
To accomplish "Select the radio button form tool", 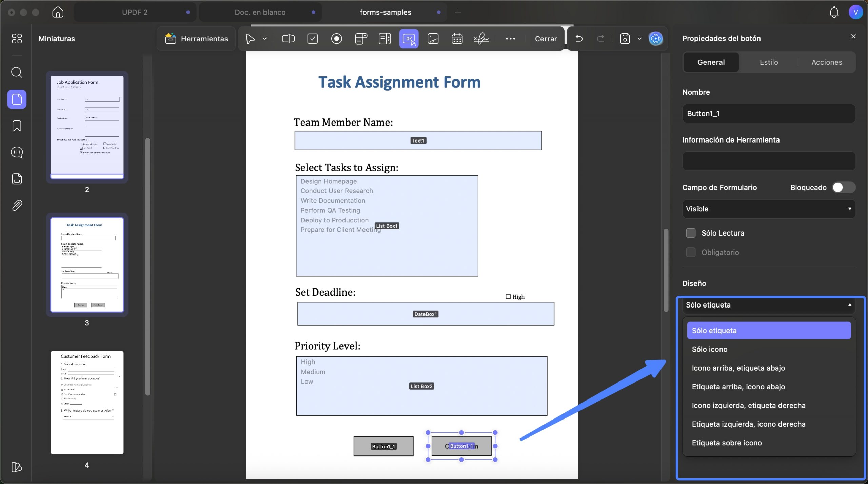I will 336,39.
